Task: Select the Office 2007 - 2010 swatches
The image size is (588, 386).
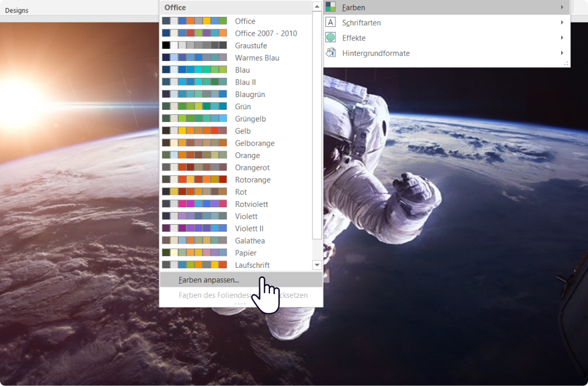Action: (194, 33)
